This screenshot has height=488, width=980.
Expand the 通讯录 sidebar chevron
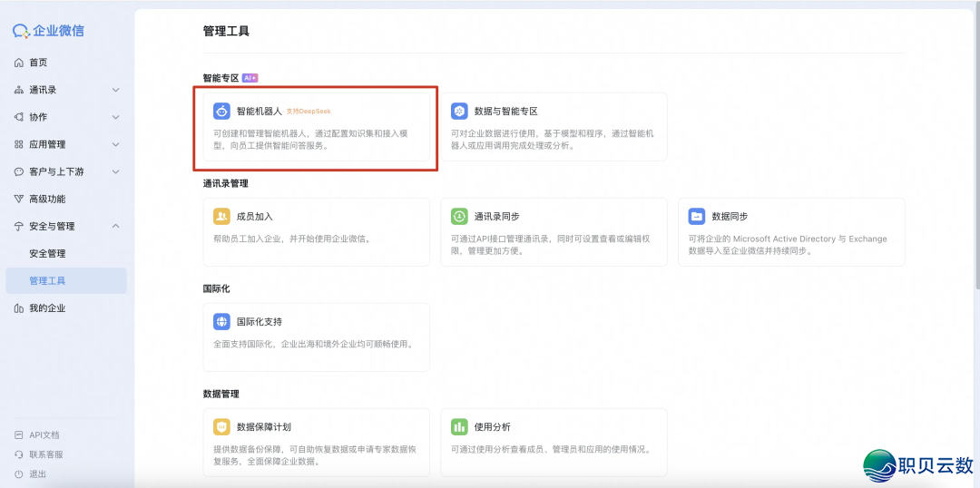coord(115,90)
